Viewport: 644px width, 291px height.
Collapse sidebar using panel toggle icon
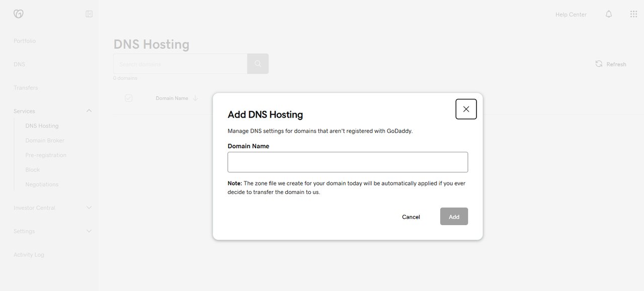click(x=89, y=14)
